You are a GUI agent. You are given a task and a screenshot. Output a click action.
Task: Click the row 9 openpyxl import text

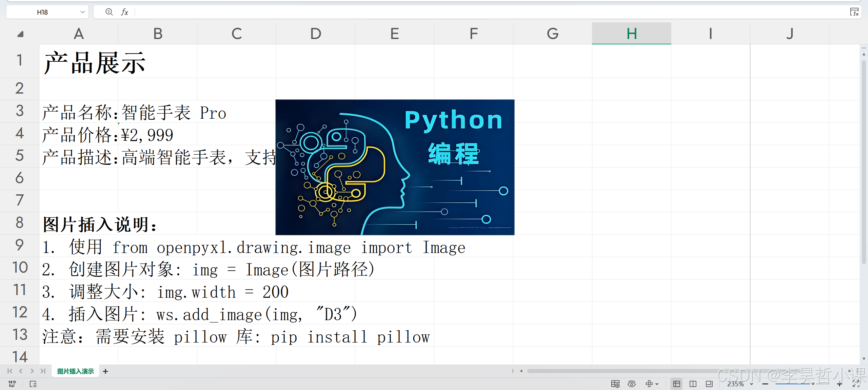click(x=254, y=247)
